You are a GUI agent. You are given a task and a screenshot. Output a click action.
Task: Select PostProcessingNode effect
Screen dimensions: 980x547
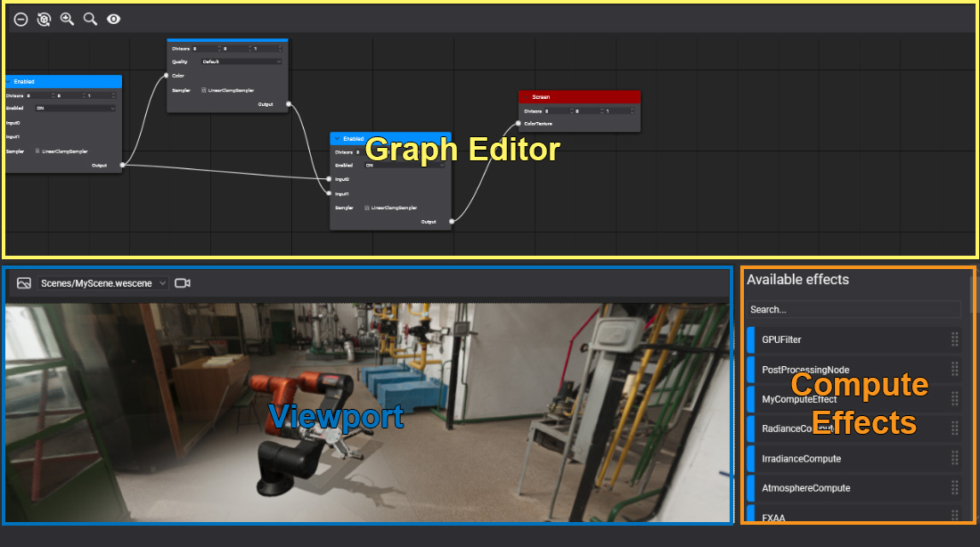[805, 370]
